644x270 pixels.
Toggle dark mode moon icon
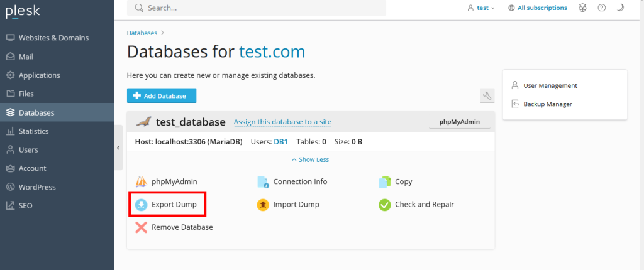pos(620,8)
